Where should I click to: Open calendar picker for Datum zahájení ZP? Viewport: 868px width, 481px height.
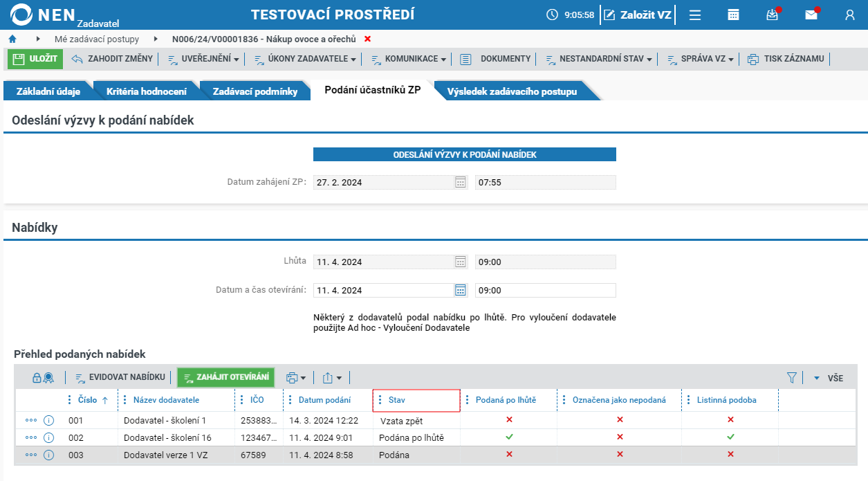(x=461, y=182)
